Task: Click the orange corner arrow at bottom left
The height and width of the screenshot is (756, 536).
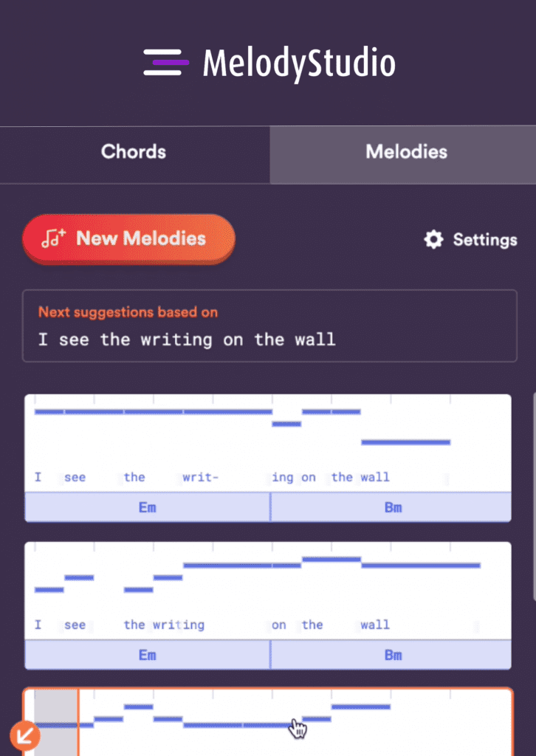Action: click(27, 735)
